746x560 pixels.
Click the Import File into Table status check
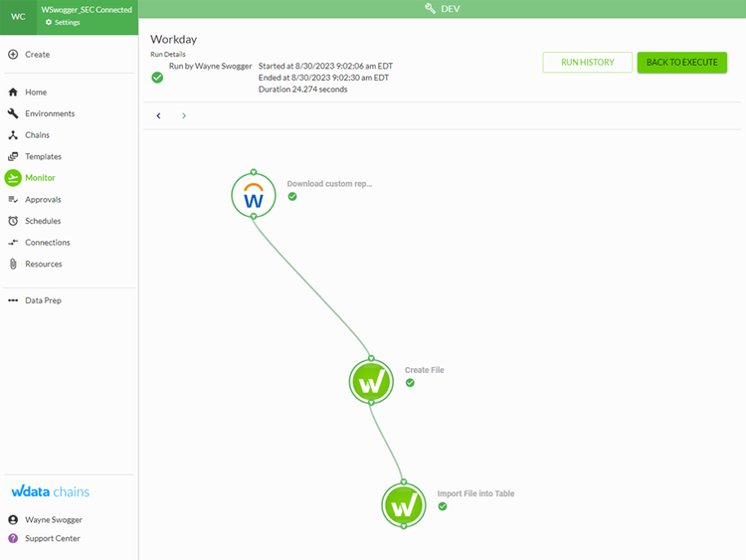click(x=443, y=506)
